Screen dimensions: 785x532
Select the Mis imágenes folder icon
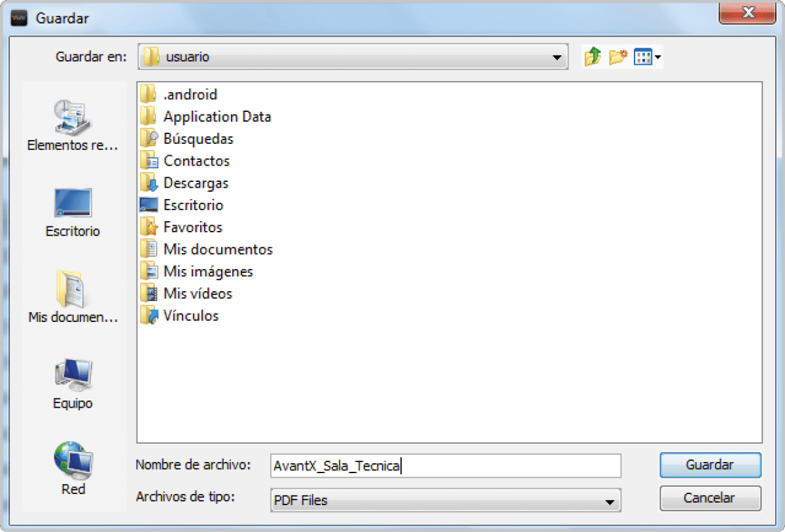[148, 272]
